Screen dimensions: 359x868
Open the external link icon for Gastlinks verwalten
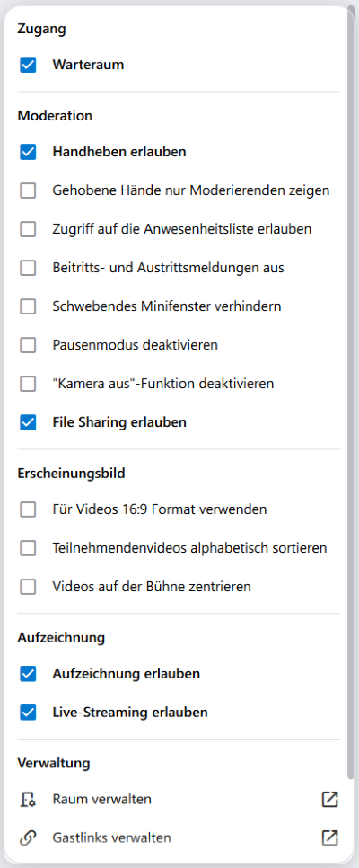[329, 838]
